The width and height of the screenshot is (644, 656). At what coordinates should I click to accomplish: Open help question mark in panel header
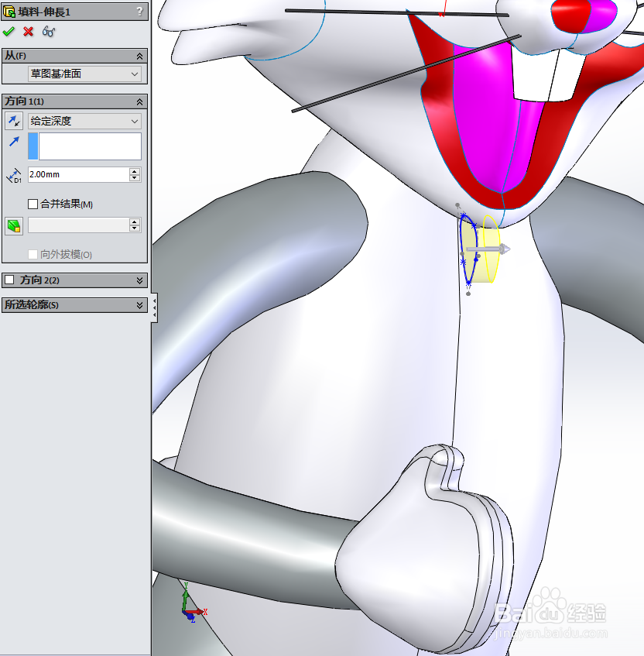pos(139,12)
